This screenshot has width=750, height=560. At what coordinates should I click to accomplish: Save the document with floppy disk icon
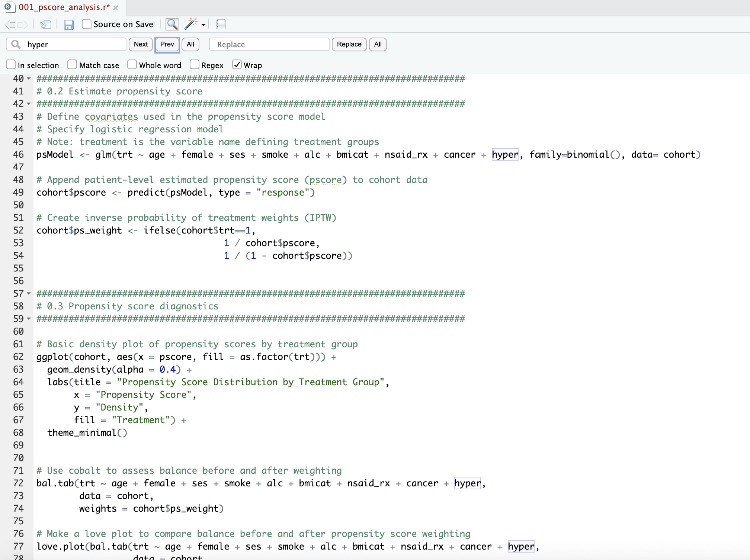pos(69,25)
